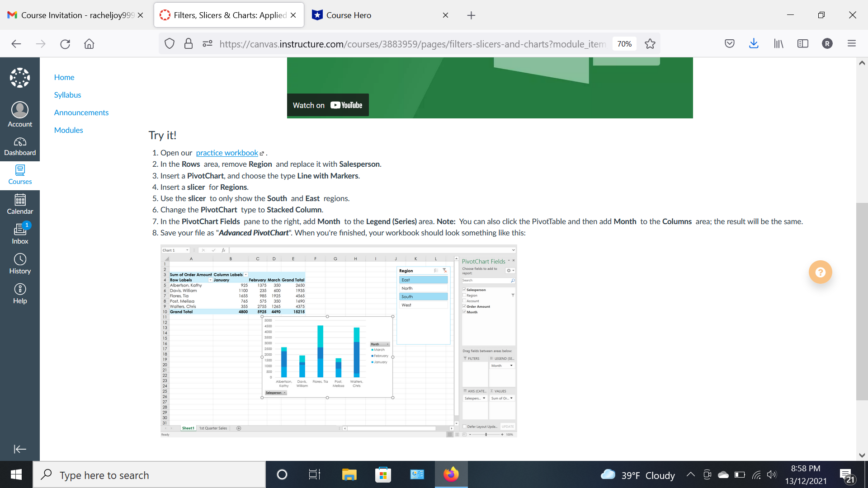
Task: Click the Watch on YouTube button
Action: (x=328, y=105)
